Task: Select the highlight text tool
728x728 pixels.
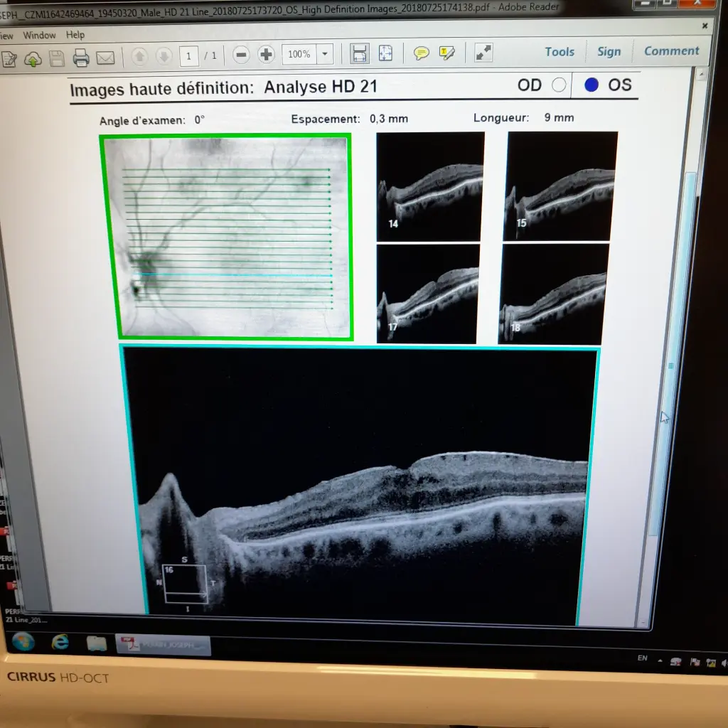Action: [x=447, y=53]
